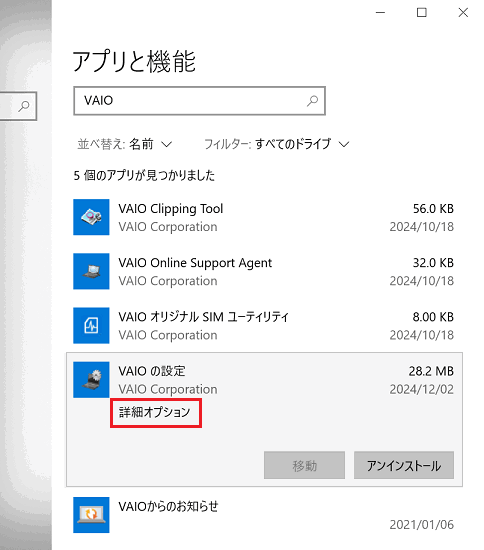Image resolution: width=484 pixels, height=550 pixels.
Task: Click the VAIO オリジナル SIM ユーティリティ icon
Action: pos(91,326)
